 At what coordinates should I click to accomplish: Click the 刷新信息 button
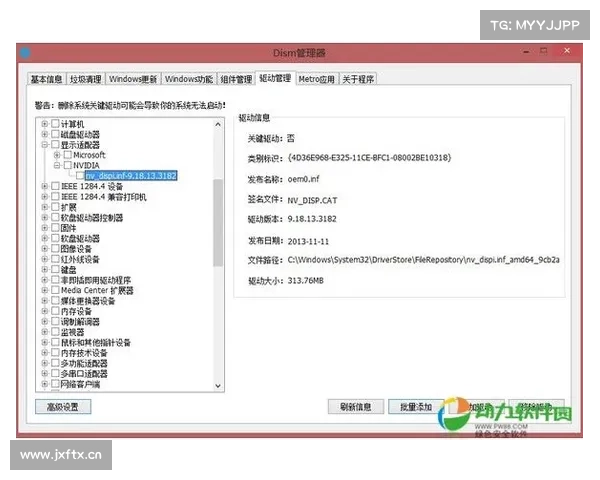(x=355, y=407)
